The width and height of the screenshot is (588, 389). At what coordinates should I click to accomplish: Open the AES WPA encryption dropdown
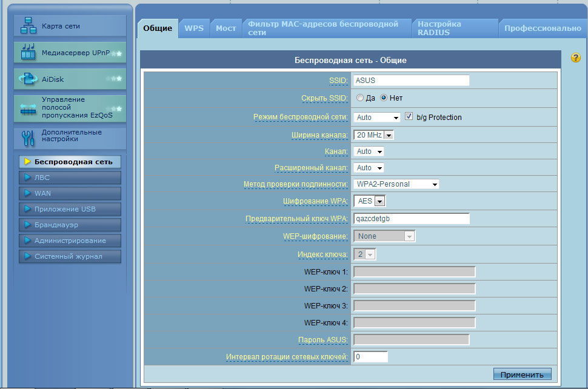click(370, 201)
